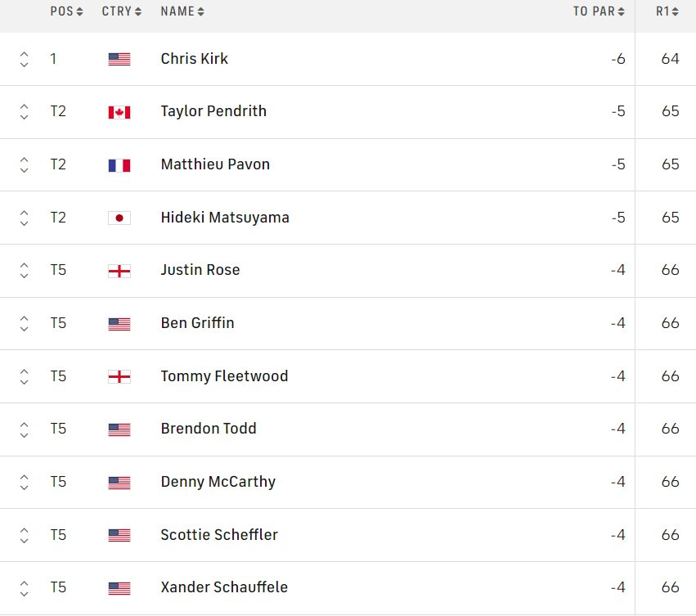Open the POS column sort control
The width and height of the screenshot is (696, 616).
pyautogui.click(x=67, y=11)
